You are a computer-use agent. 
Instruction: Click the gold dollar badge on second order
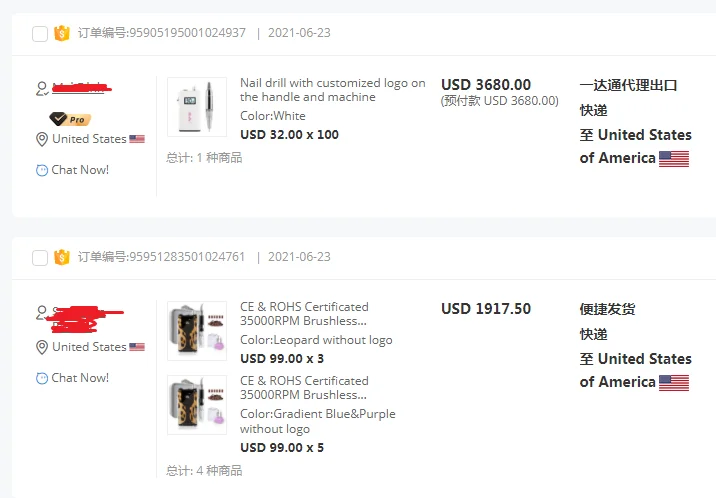62,257
